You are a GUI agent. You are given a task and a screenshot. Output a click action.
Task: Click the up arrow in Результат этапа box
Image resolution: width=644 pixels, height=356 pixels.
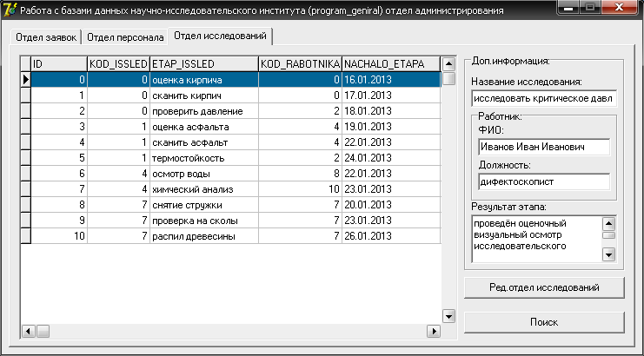(x=608, y=224)
